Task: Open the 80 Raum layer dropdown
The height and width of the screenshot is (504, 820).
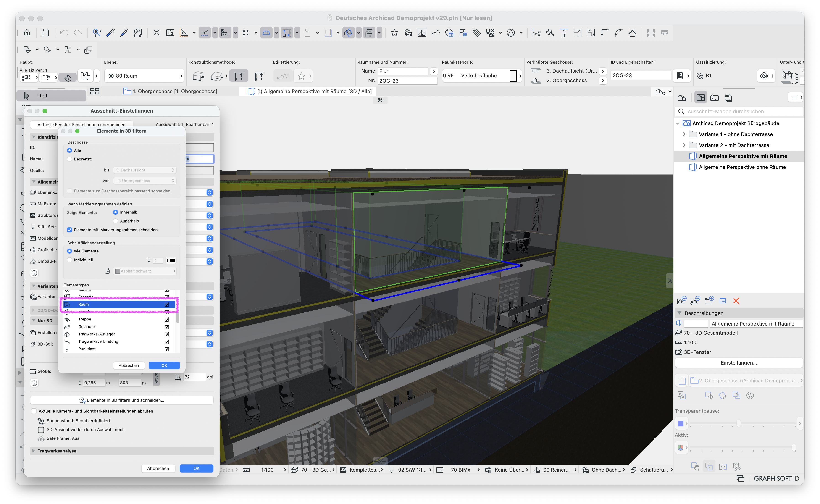Action: (145, 76)
